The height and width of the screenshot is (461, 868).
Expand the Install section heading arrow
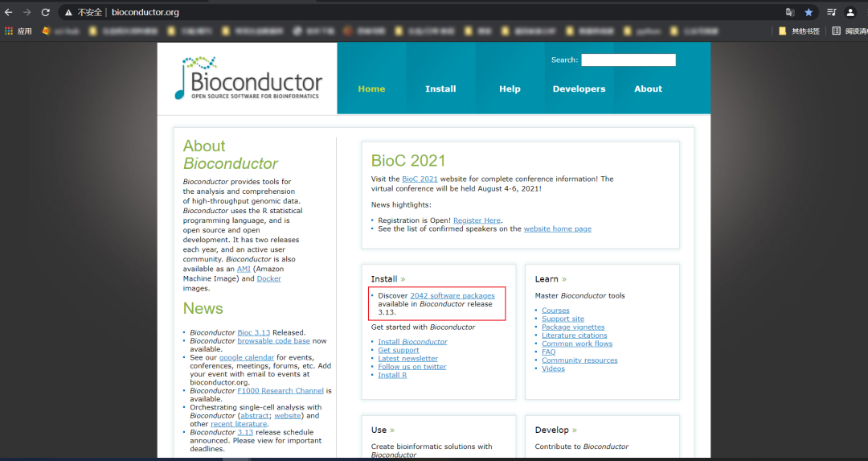pyautogui.click(x=403, y=279)
